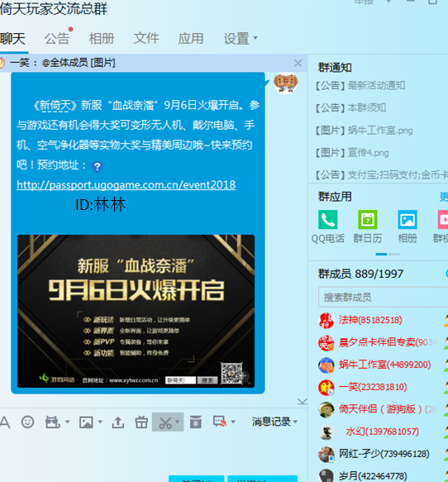Screen dimensions: 448x482
Task: Open the 文件 tab
Action: (x=146, y=39)
